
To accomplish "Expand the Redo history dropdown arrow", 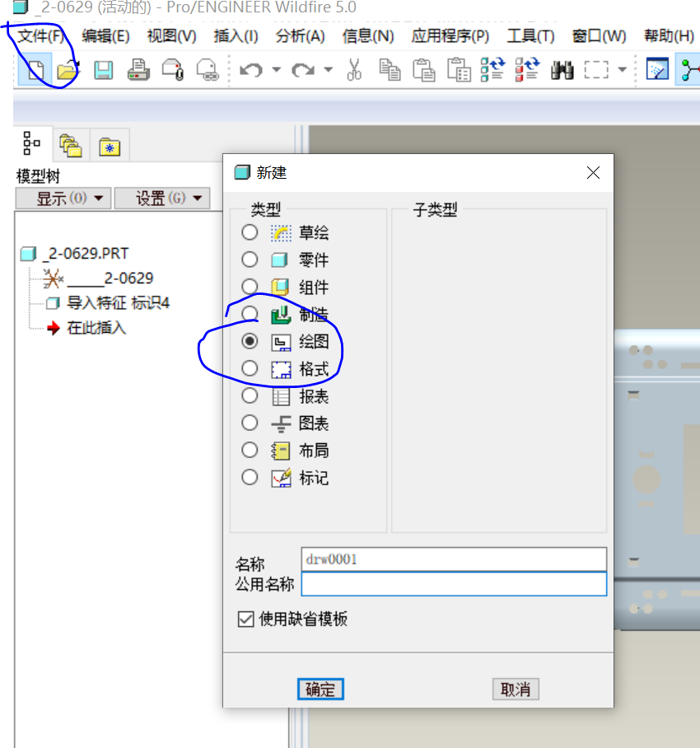I will click(328, 70).
